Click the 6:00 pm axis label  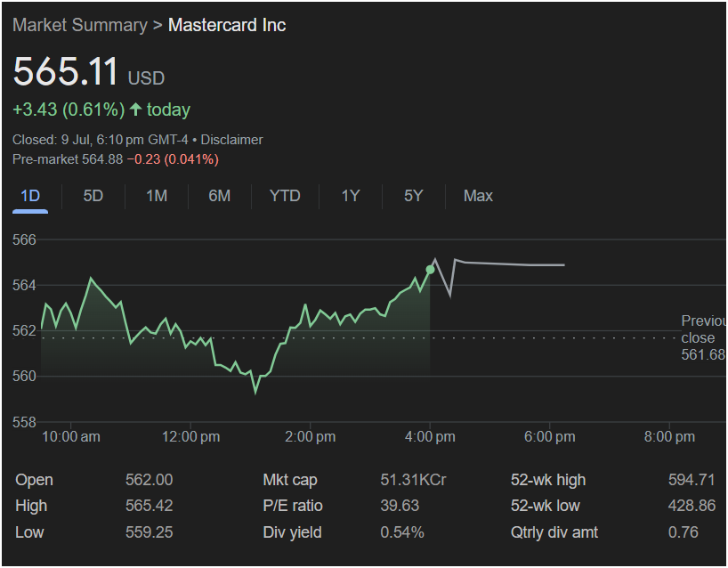550,437
